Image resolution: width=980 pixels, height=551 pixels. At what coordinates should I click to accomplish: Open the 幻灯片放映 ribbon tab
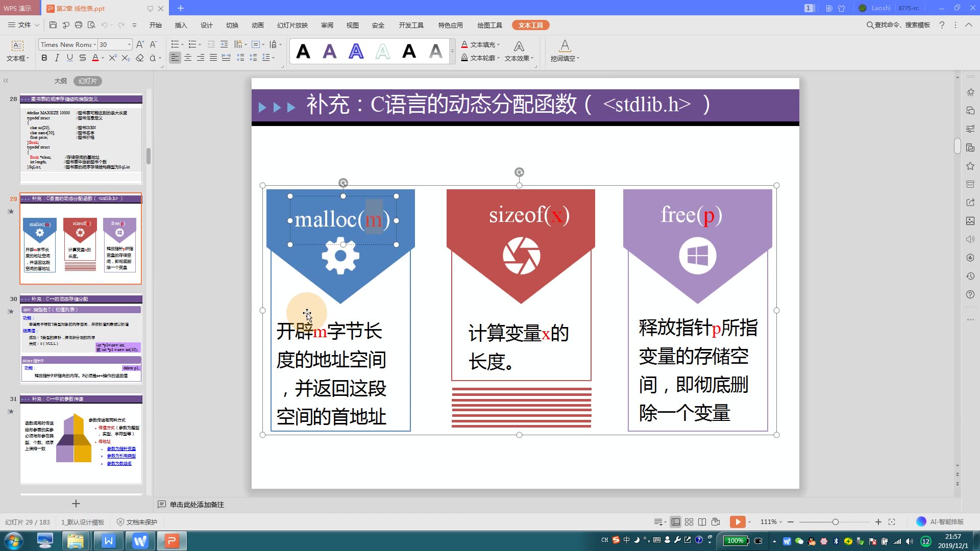coord(292,25)
